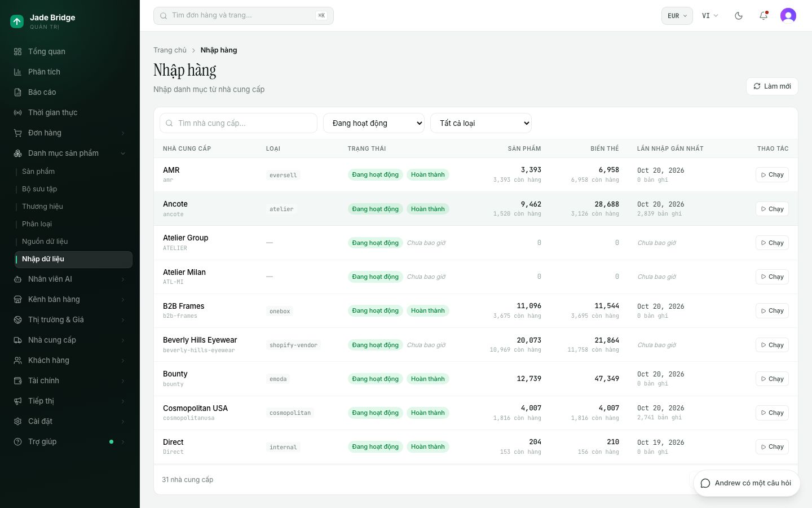Go to Phân tích page
The width and height of the screenshot is (812, 508).
[x=70, y=72]
